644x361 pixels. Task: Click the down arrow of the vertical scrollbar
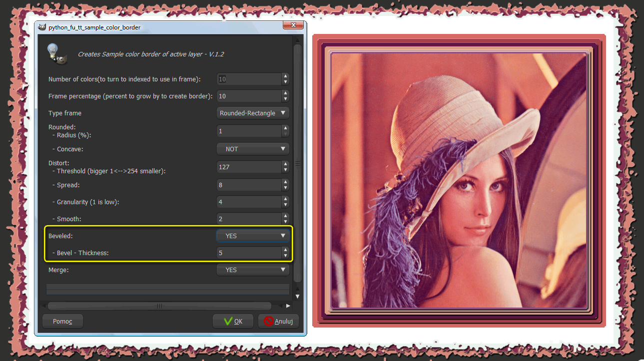[x=297, y=296]
